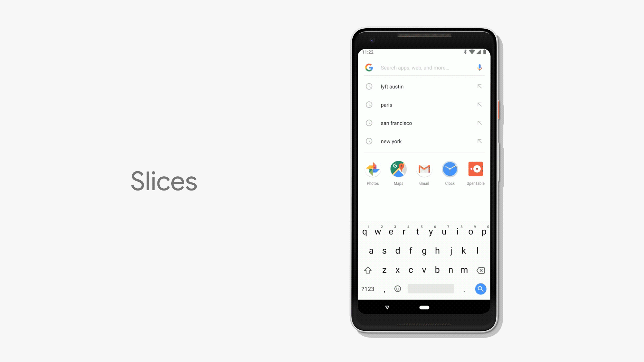Screen dimensions: 644x362
Task: Expand the 'lyft austin' search result arrow
Action: 479,86
